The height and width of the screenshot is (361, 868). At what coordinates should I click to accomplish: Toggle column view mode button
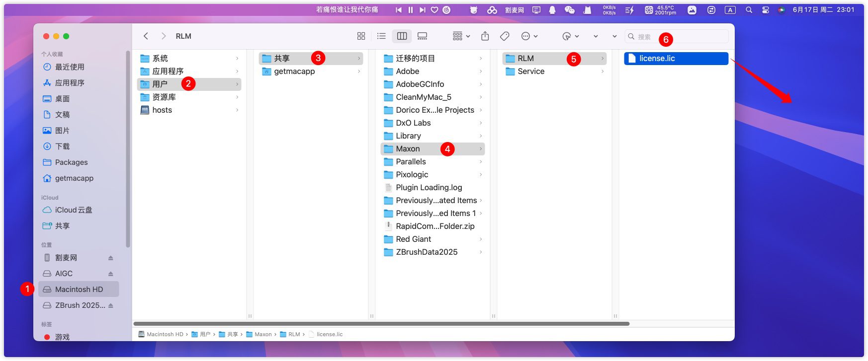tap(402, 36)
